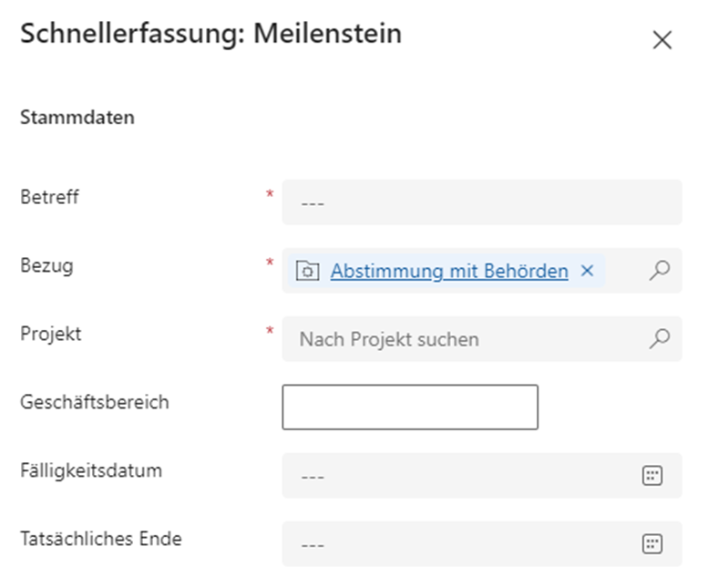
Task: Click the Projekt lookup magnifier icon
Action: (660, 339)
